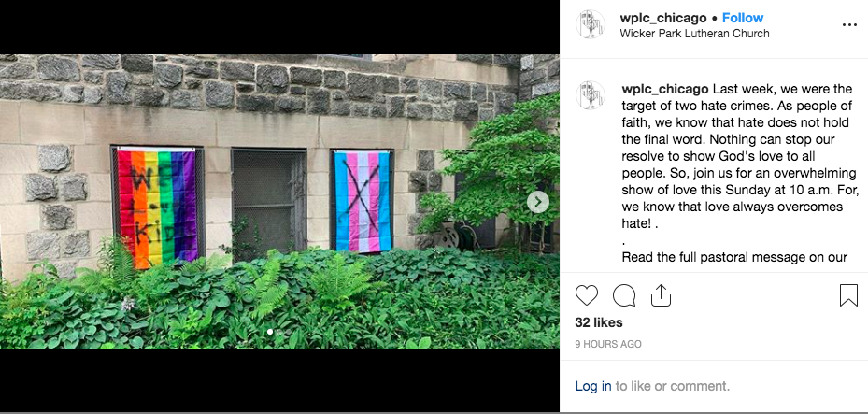The image size is (868, 414).
Task: Select the first carousel indicator dot
Action: (x=270, y=332)
